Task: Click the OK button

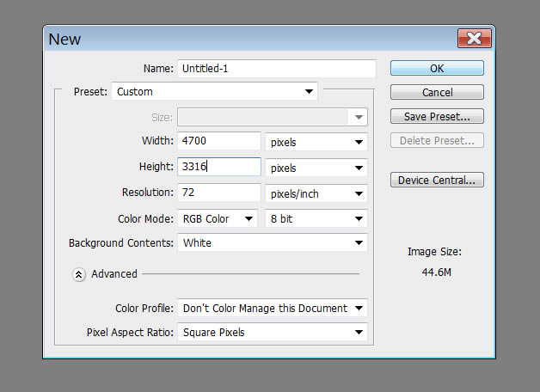Action: pyautogui.click(x=437, y=68)
